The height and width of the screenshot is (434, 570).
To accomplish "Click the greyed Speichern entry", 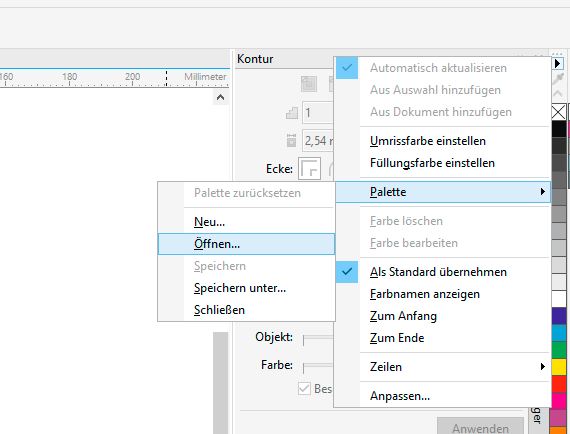I will tap(246, 266).
